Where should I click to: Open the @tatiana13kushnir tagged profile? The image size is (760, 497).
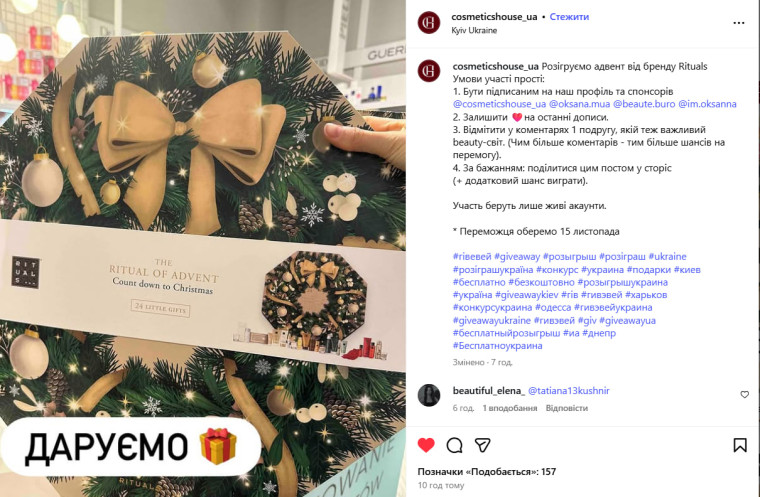click(569, 391)
